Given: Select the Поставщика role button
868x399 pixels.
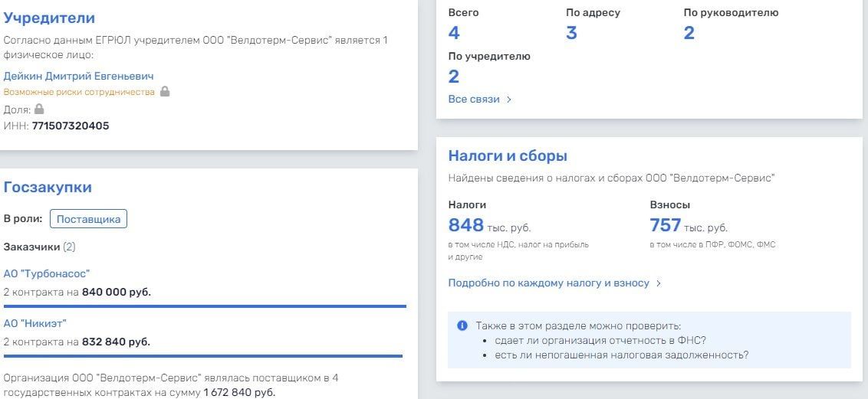Looking at the screenshot, I should coord(89,219).
